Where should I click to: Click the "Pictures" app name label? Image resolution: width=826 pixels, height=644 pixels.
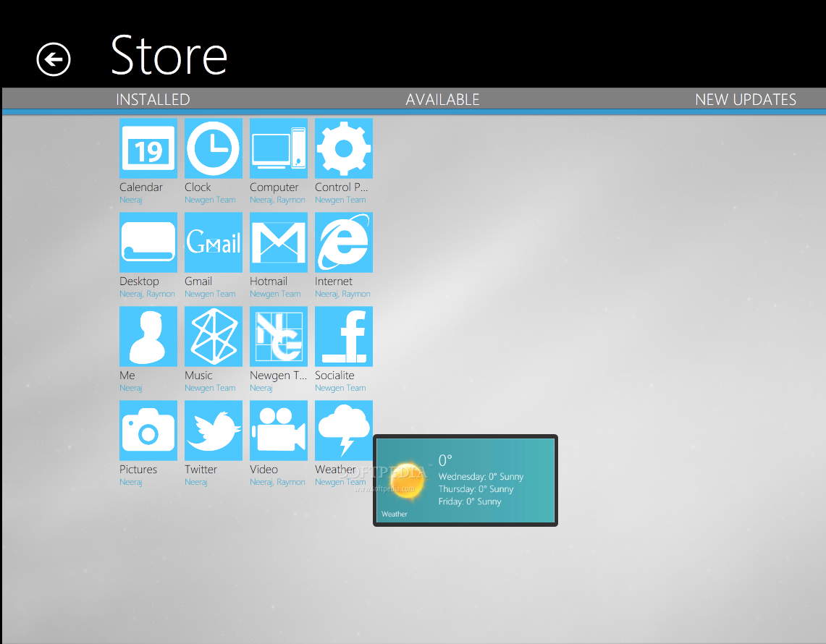tap(138, 469)
